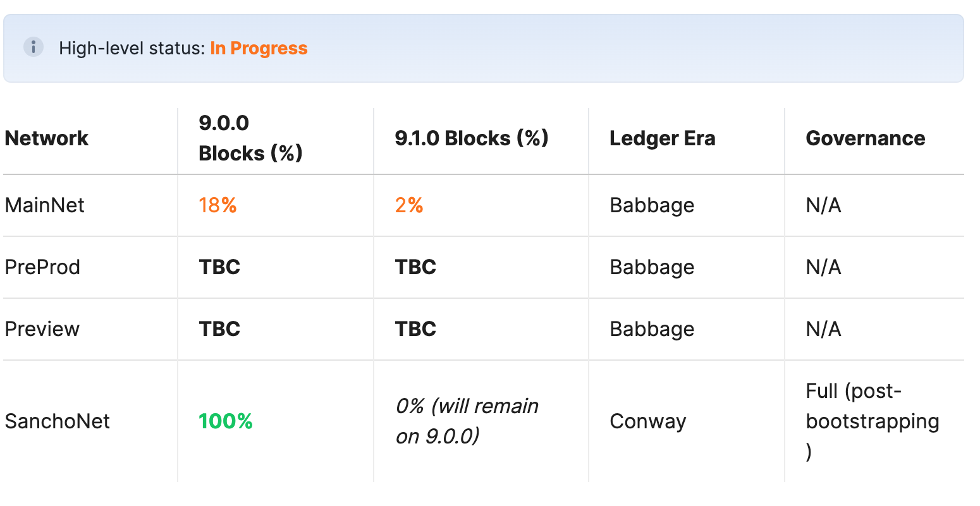Click the "0% (will remain on 9.0.0)" cell

467,421
